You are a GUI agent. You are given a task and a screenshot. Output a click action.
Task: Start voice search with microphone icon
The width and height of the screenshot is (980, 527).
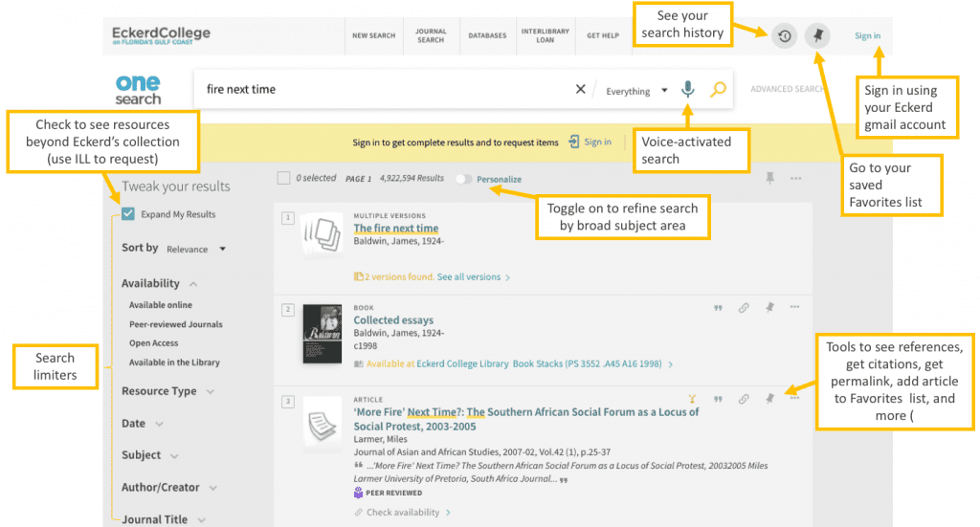(x=687, y=89)
